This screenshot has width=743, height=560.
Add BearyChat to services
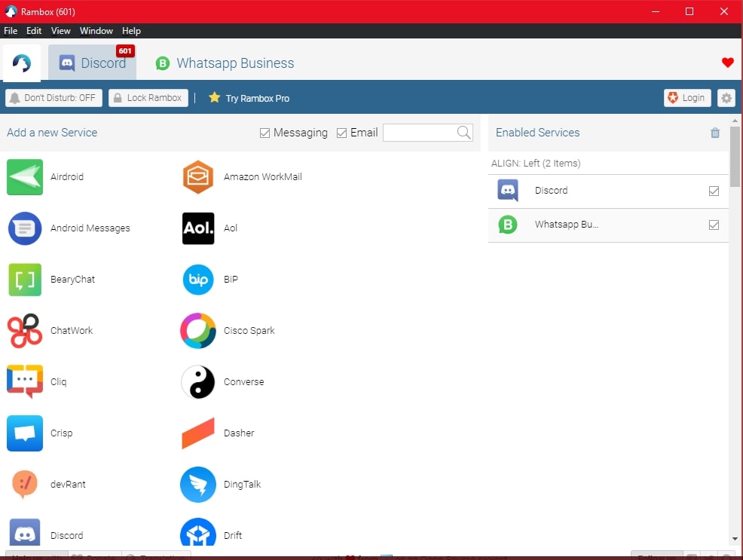(x=25, y=279)
